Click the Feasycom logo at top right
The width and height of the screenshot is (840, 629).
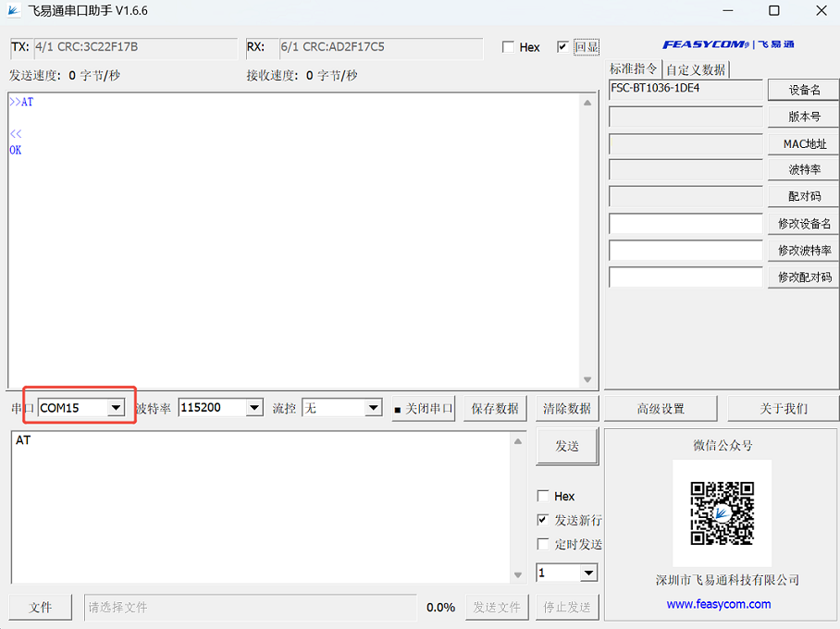[x=727, y=44]
